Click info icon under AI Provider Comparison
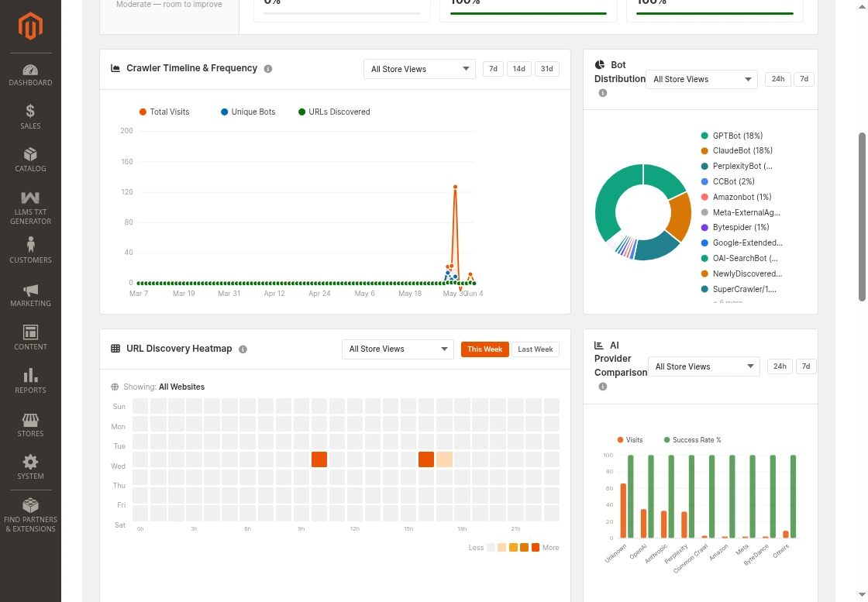The image size is (868, 602). pos(603,387)
